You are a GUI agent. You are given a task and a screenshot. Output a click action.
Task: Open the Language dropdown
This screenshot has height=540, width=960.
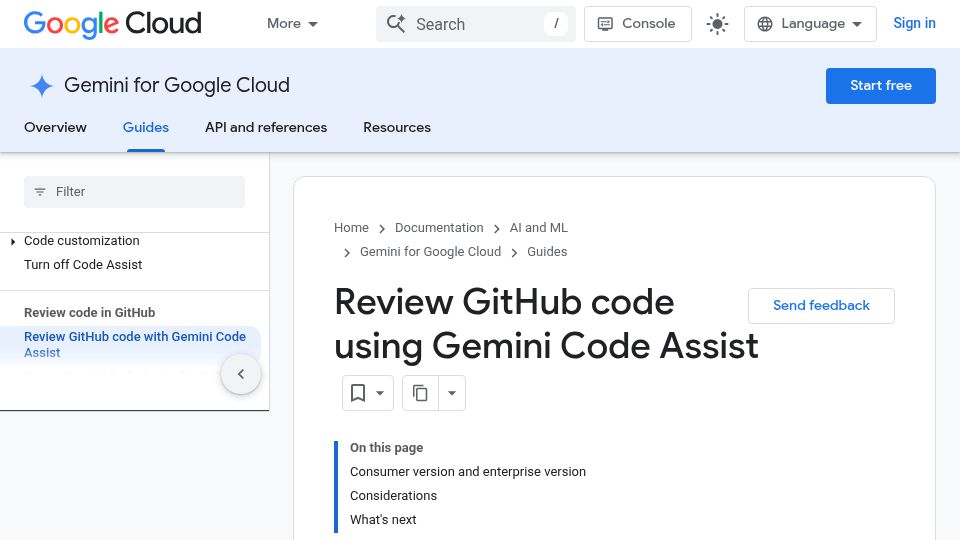point(810,24)
